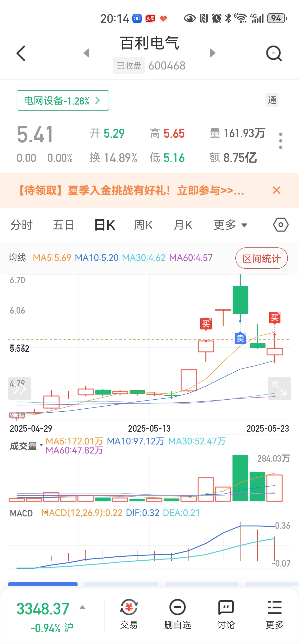This screenshot has width=299, height=644.
Task: Tap the eye comfort status icon
Action: (190, 18)
